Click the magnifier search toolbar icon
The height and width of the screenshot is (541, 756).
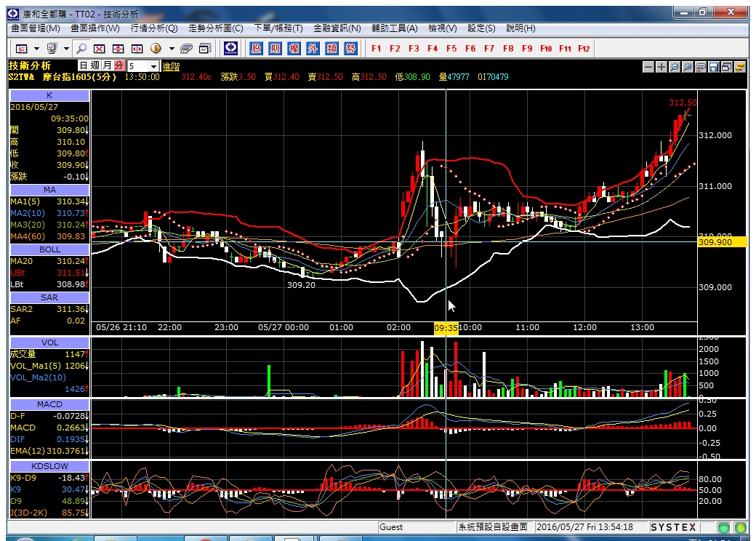(81, 48)
